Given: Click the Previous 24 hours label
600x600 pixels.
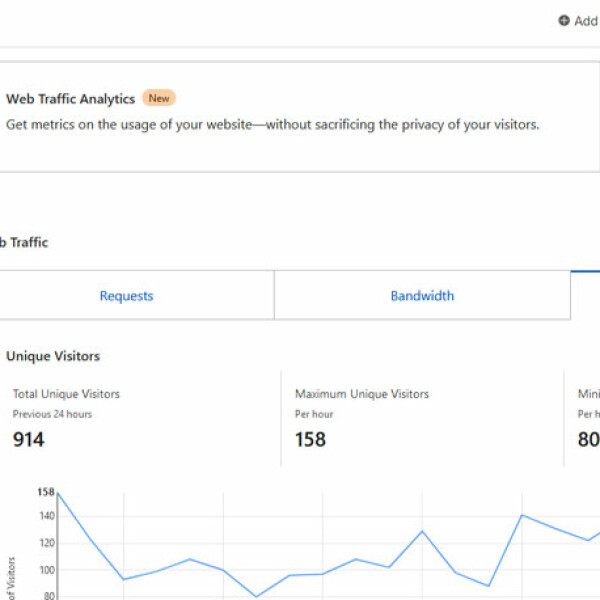Looking at the screenshot, I should point(51,414).
